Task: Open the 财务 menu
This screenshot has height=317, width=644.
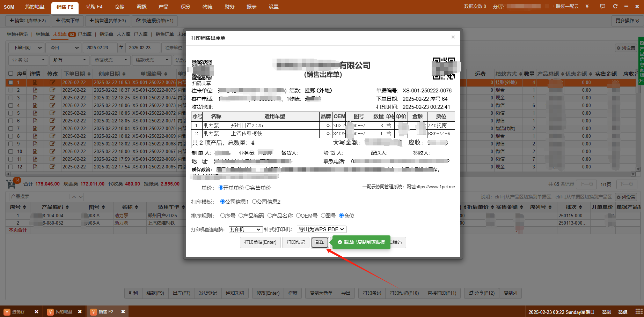Action: point(229,7)
